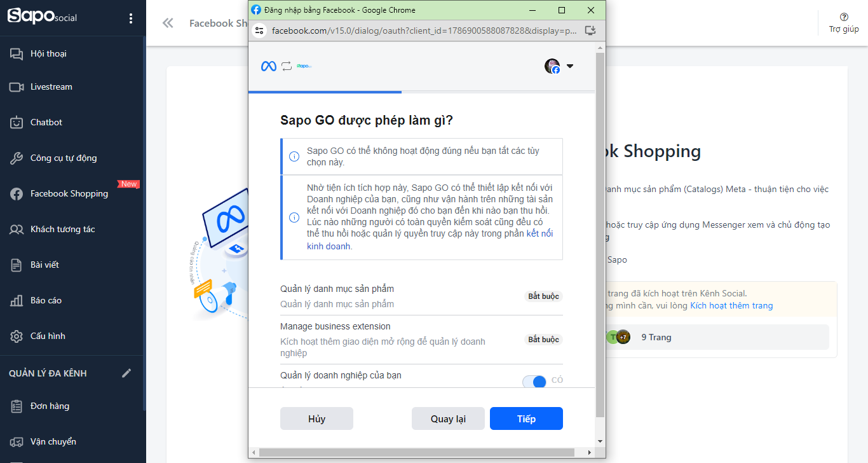This screenshot has width=868, height=463.
Task: Open the Hội thoại chat icon
Action: point(17,54)
